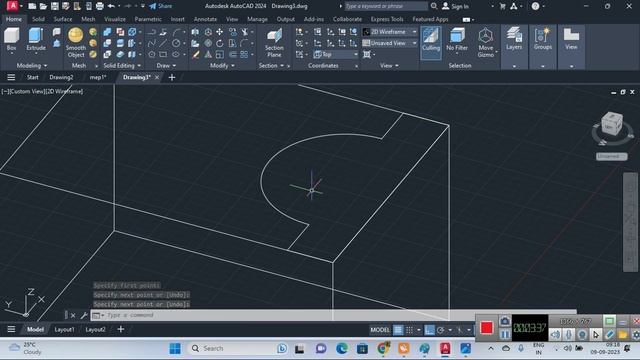This screenshot has width=640, height=360.
Task: Expand the Modeling panel
Action: pyautogui.click(x=32, y=65)
